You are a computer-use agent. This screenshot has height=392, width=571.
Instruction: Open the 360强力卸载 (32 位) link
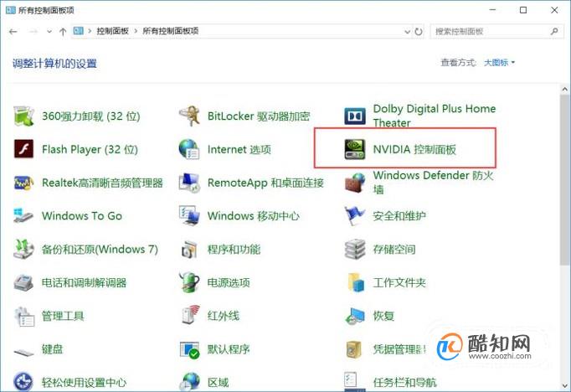[91, 116]
